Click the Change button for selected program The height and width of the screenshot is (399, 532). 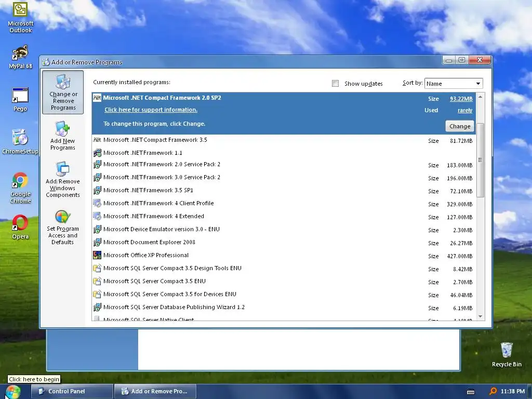459,126
